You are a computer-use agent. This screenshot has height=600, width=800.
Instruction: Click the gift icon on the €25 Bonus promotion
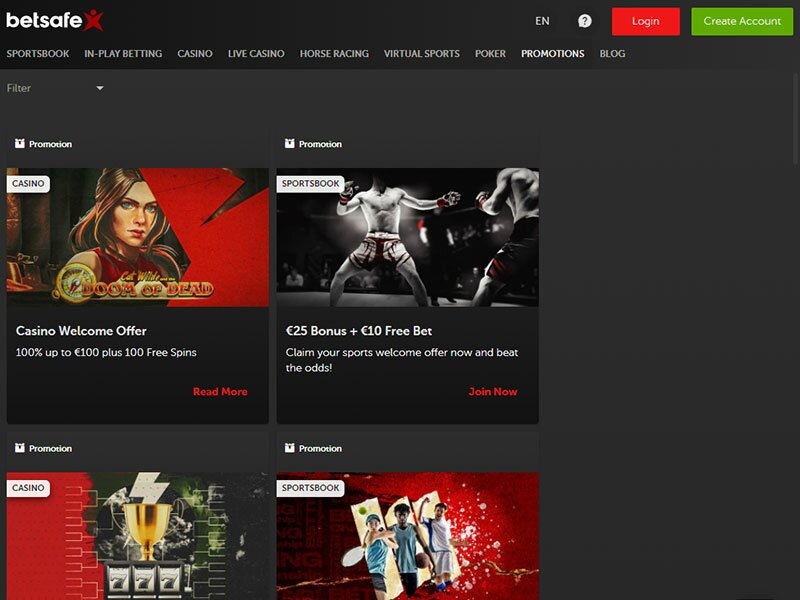point(290,143)
